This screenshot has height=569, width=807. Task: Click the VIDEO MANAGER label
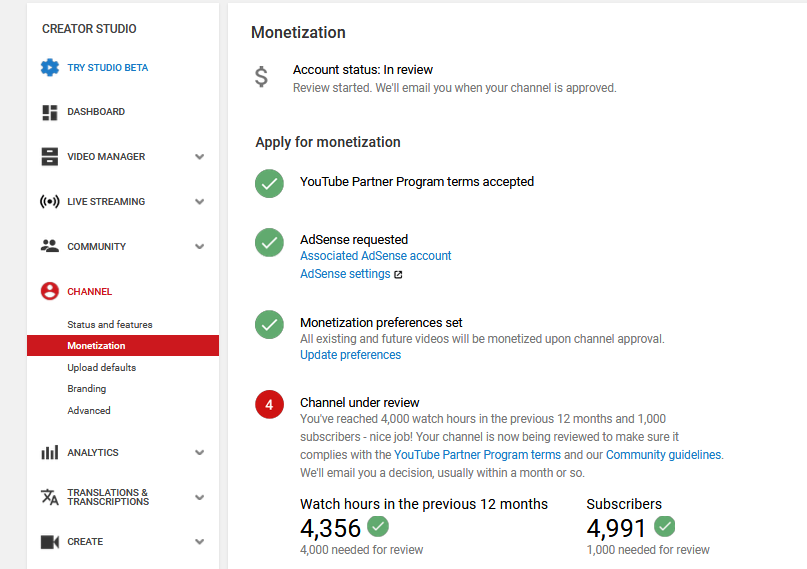click(x=106, y=156)
